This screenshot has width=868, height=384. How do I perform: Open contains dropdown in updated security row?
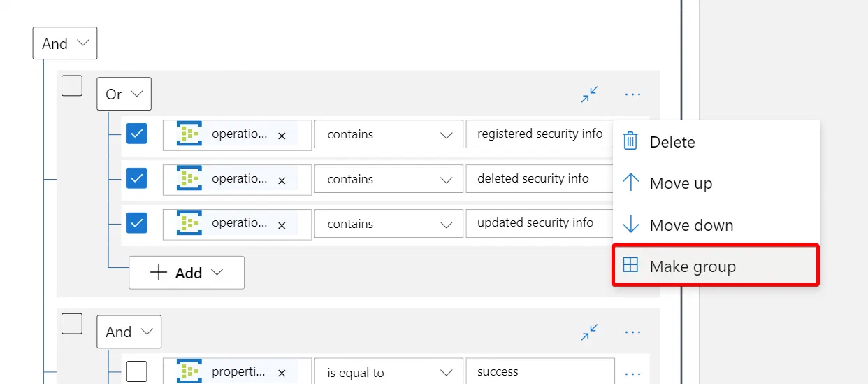pyautogui.click(x=389, y=224)
